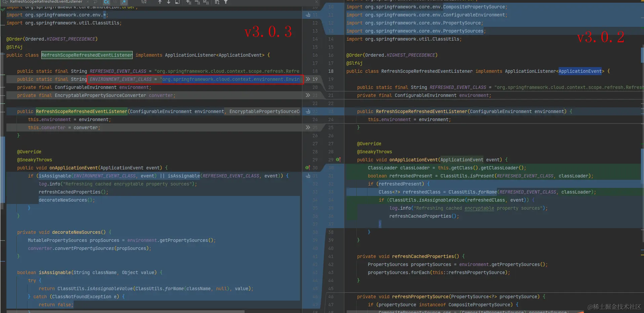The image size is (644, 313).
Task: Click implements-method gutter icon at right line 29
Action: (x=338, y=160)
